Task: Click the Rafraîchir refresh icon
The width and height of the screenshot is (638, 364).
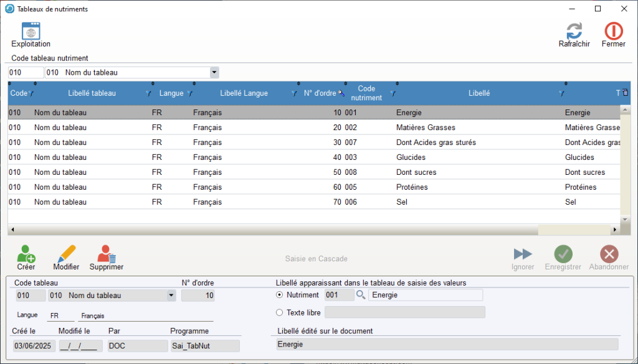Action: [x=574, y=31]
